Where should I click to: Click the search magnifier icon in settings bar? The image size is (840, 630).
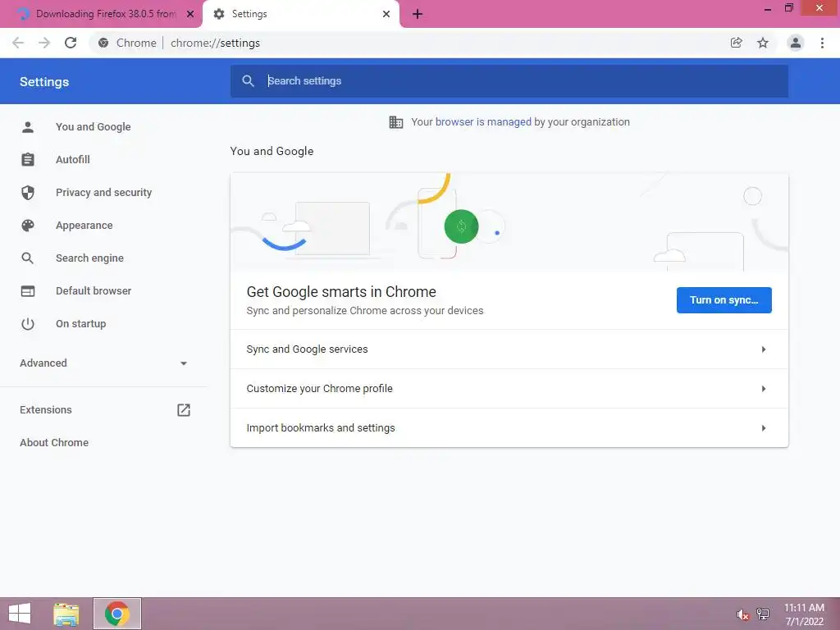248,81
